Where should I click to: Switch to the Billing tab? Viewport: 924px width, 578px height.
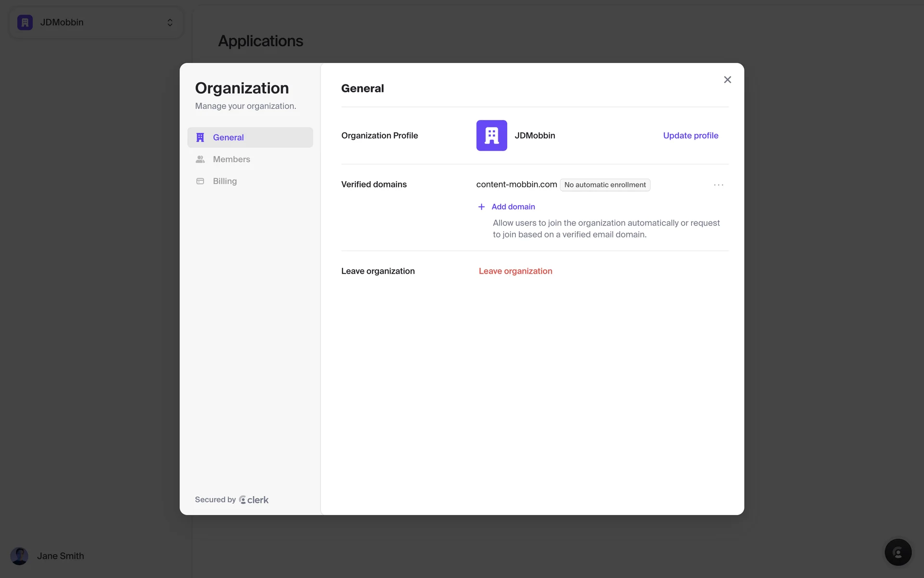(x=225, y=181)
